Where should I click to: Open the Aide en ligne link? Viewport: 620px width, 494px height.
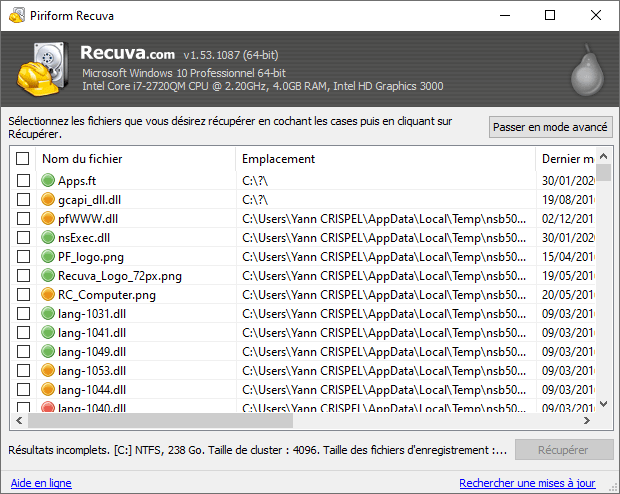[x=41, y=483]
